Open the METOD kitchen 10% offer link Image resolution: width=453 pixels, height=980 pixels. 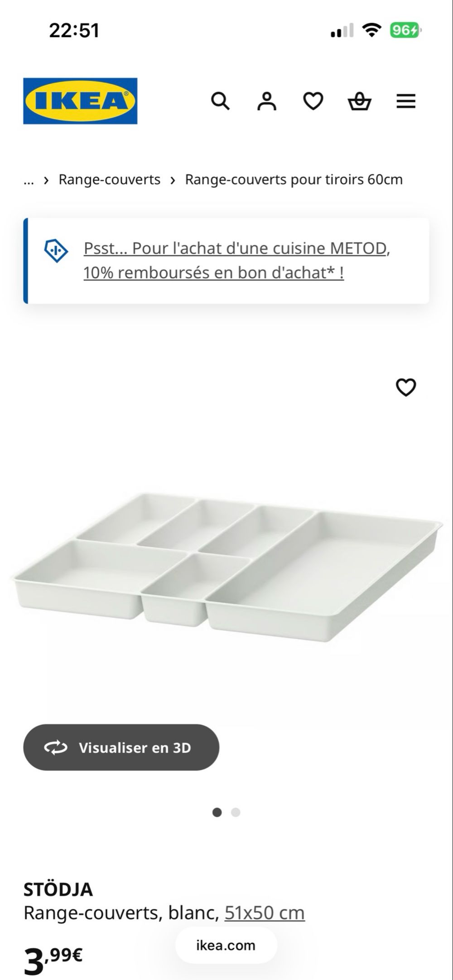[236, 260]
